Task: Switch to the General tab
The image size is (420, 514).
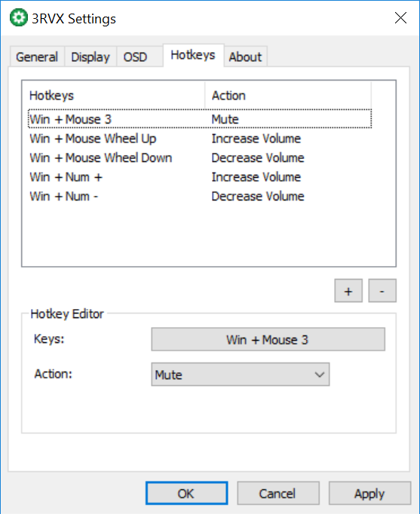Action: 37,57
